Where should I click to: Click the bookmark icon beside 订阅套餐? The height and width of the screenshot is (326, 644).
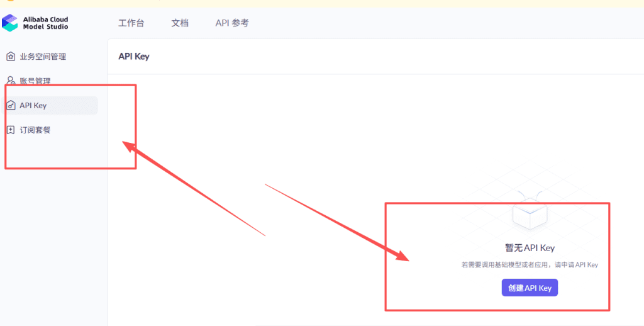(11, 130)
